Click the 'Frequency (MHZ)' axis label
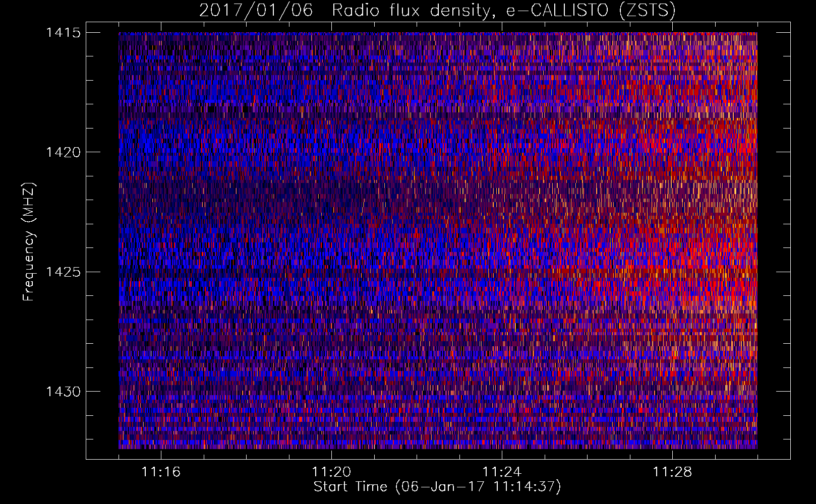Screen dimensions: 816x504 pos(29,242)
